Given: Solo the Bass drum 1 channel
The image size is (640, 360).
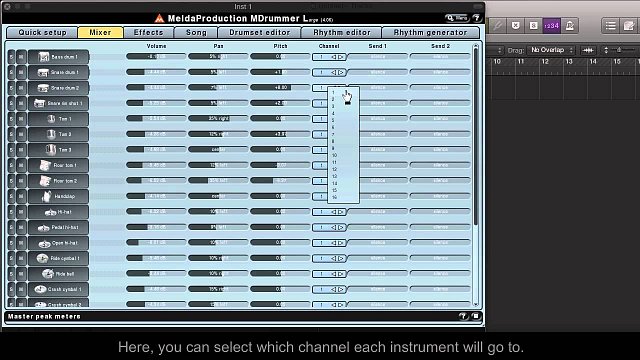Looking at the screenshot, I should 11,57.
